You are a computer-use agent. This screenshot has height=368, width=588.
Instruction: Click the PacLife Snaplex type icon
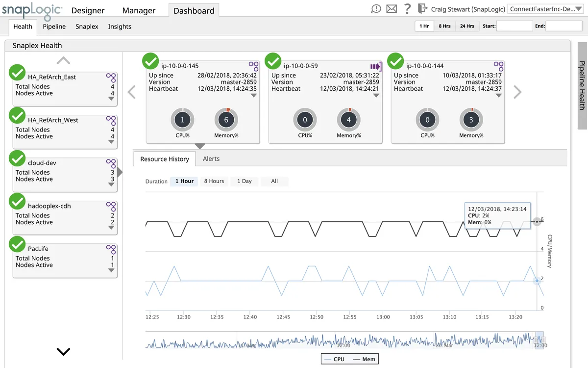tap(111, 249)
